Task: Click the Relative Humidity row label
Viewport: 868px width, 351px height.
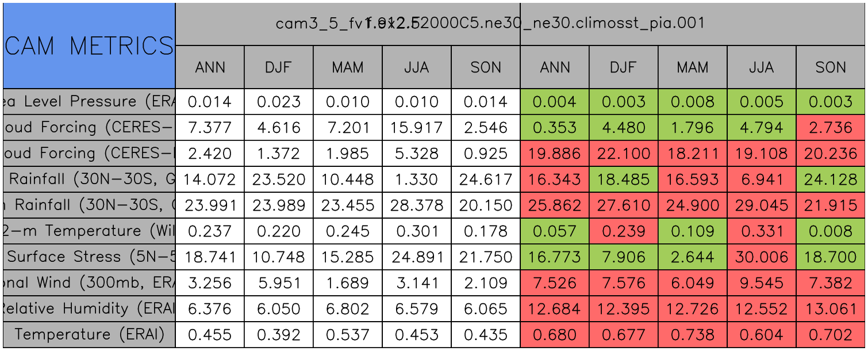Action: point(89,308)
